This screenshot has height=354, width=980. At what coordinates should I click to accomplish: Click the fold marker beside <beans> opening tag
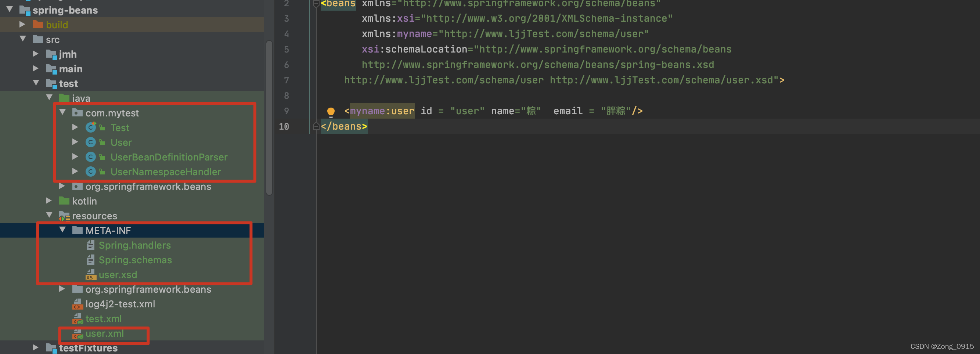click(x=316, y=4)
